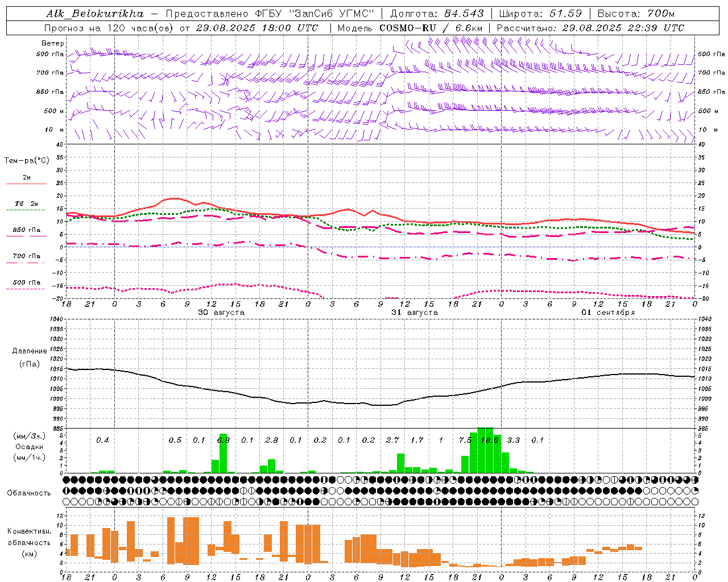Click the station name Alk_Belokurikha in header
The height and width of the screenshot is (582, 728).
(x=95, y=14)
